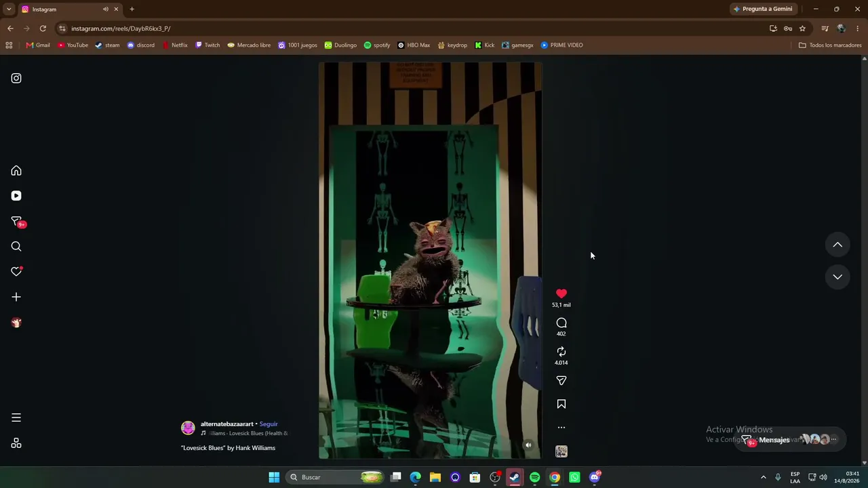
Task: Open the Windows Start menu
Action: [x=274, y=477]
